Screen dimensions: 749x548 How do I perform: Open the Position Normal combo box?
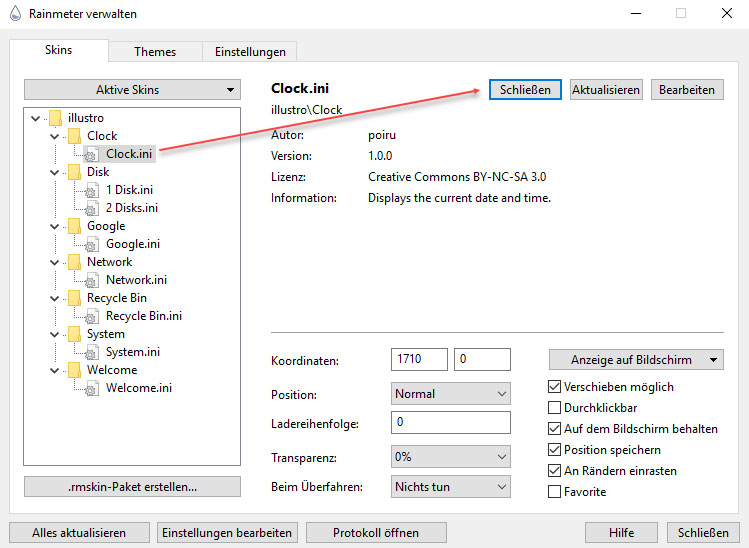450,394
